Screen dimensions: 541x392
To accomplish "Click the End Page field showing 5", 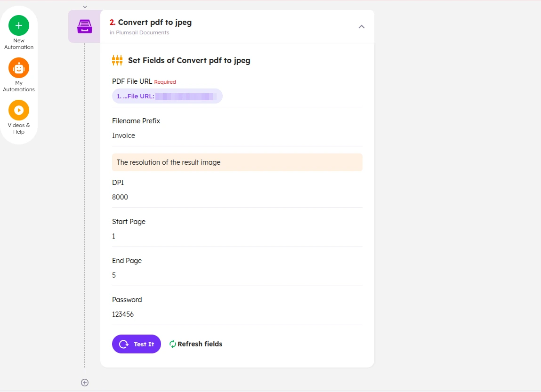I will coord(237,275).
